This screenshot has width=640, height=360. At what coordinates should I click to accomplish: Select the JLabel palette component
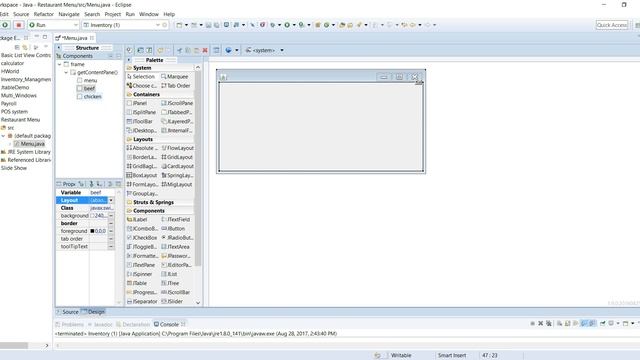coord(137,220)
